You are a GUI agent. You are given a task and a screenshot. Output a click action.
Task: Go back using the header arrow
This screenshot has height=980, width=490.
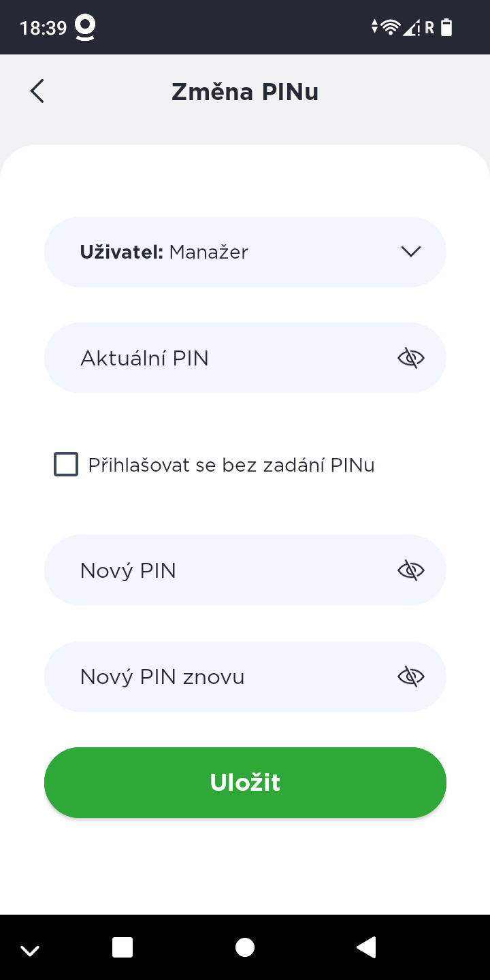(37, 91)
